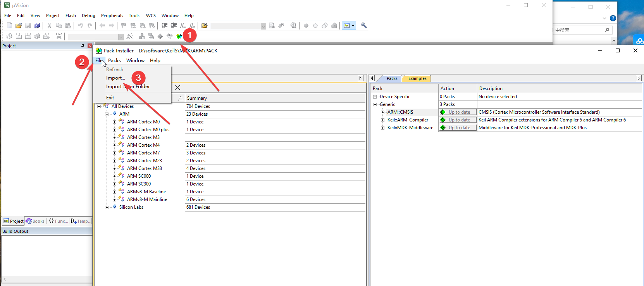The width and height of the screenshot is (644, 286).
Task: Expand the ARM Cortex M33 node
Action: click(x=115, y=168)
